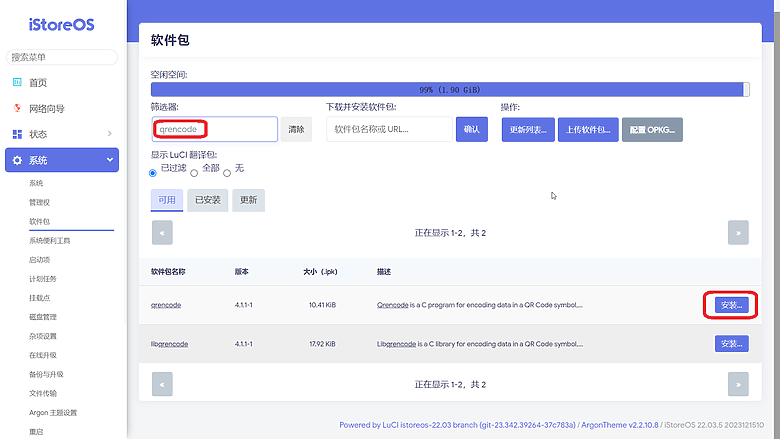Screen dimensions: 780x439
Task: Open 磁盘管理 submenu item
Action: [43, 317]
